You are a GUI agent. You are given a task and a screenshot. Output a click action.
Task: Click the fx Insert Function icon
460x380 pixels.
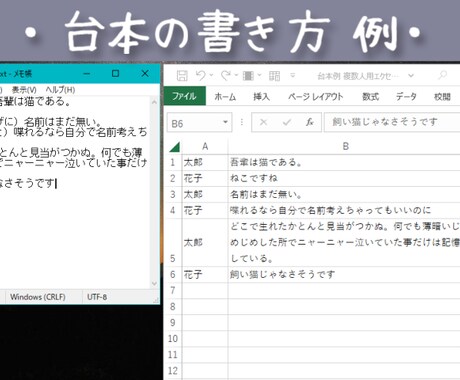tap(310, 122)
